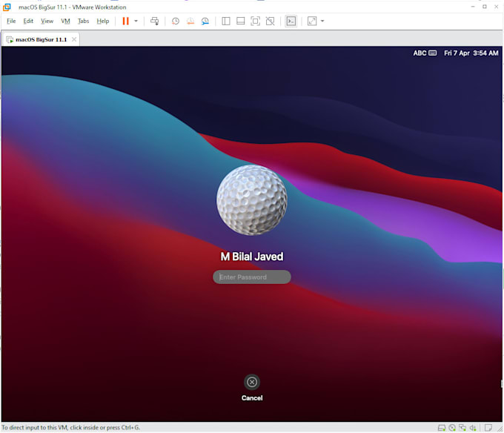Open the File menu

tap(11, 22)
